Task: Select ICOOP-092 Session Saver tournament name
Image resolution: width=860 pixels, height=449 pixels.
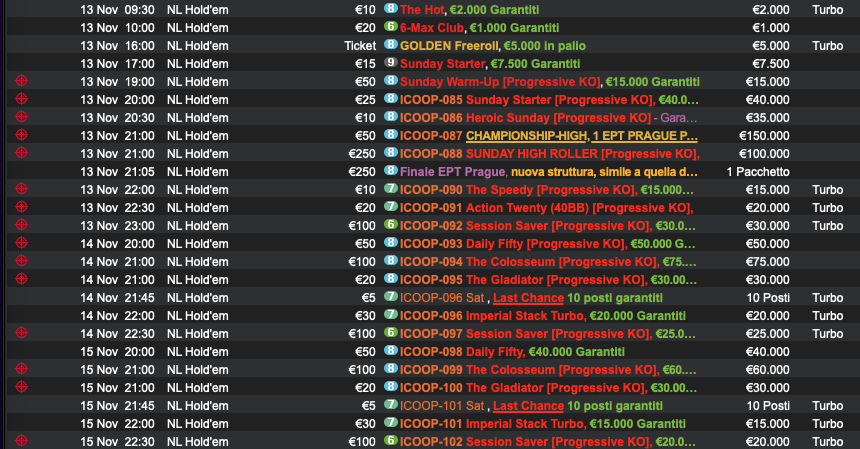Action: click(548, 226)
